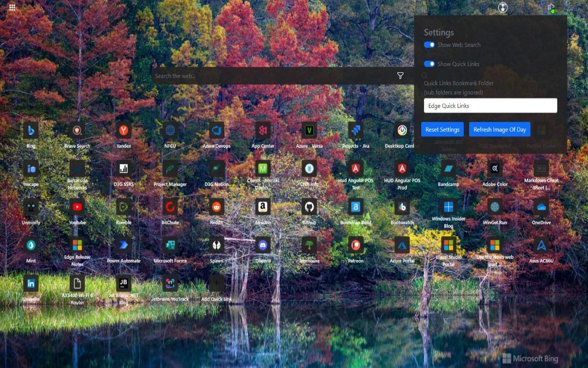Open the Mint quick link

pyautogui.click(x=31, y=245)
